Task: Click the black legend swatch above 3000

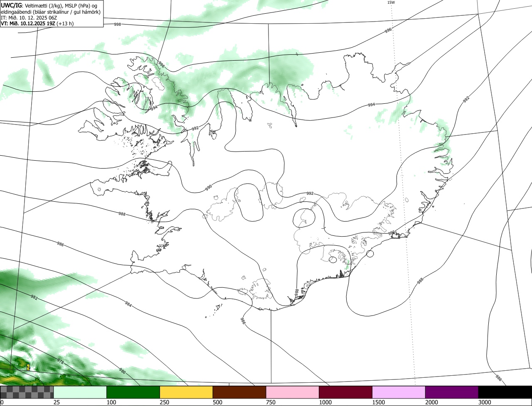Action: pos(505,392)
